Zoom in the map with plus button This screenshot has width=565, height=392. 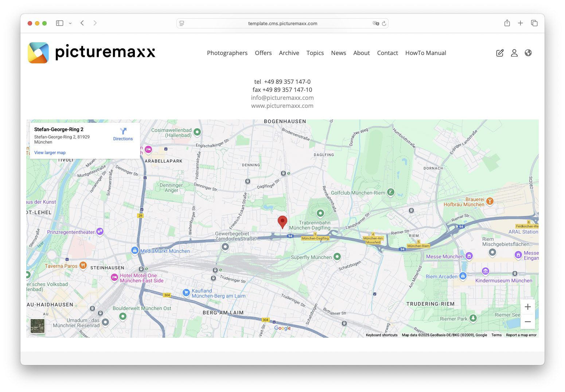(x=528, y=307)
